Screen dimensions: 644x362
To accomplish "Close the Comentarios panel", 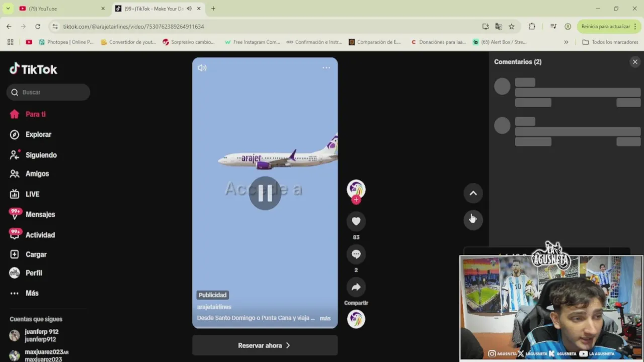I will [635, 62].
